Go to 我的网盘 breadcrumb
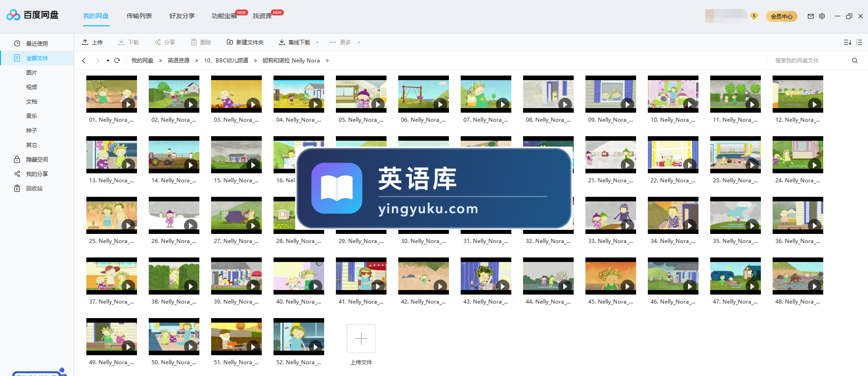The height and width of the screenshot is (376, 868). pyautogui.click(x=142, y=61)
